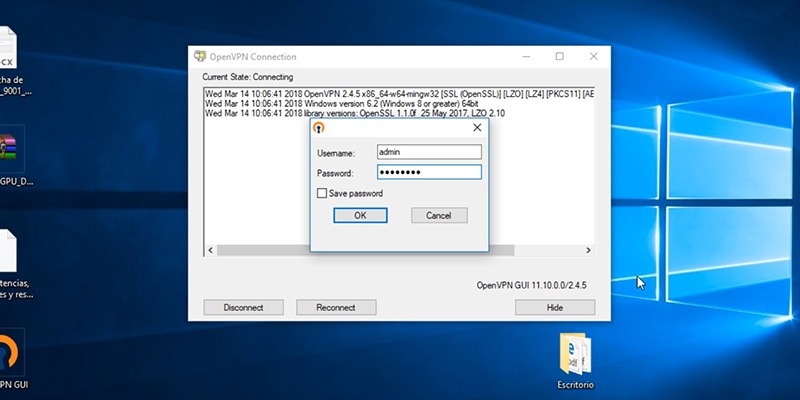Screen dimensions: 800x400
Task: Click the log scrollbar left arrow
Action: (210, 251)
